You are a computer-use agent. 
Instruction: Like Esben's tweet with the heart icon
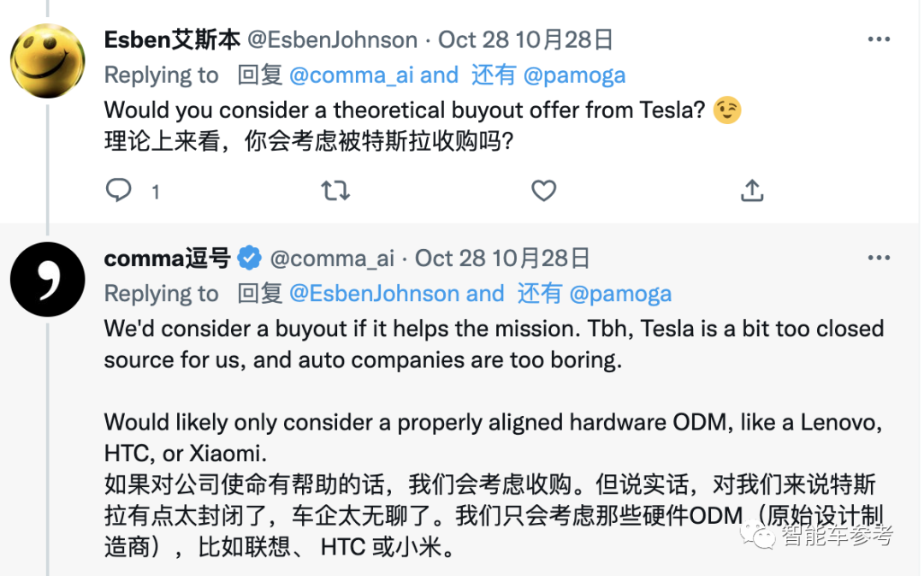point(543,190)
